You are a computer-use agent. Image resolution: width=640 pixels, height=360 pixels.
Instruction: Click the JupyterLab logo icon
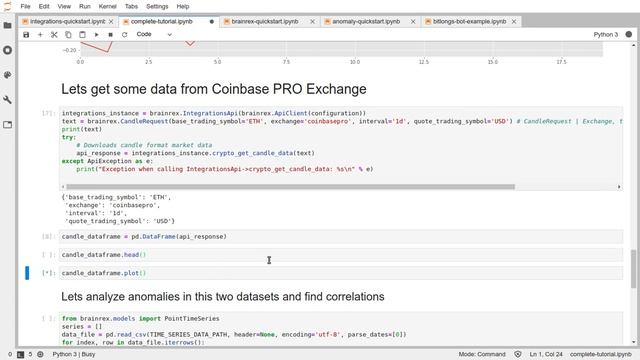(x=7, y=6)
